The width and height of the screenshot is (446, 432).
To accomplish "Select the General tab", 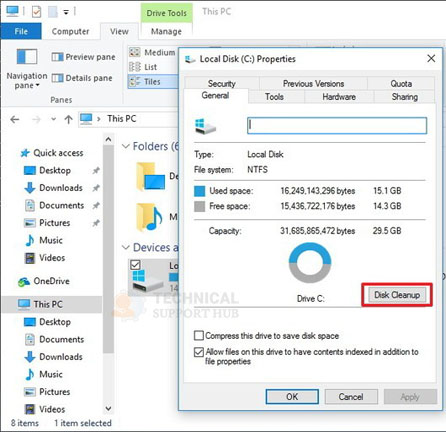I will [x=215, y=96].
